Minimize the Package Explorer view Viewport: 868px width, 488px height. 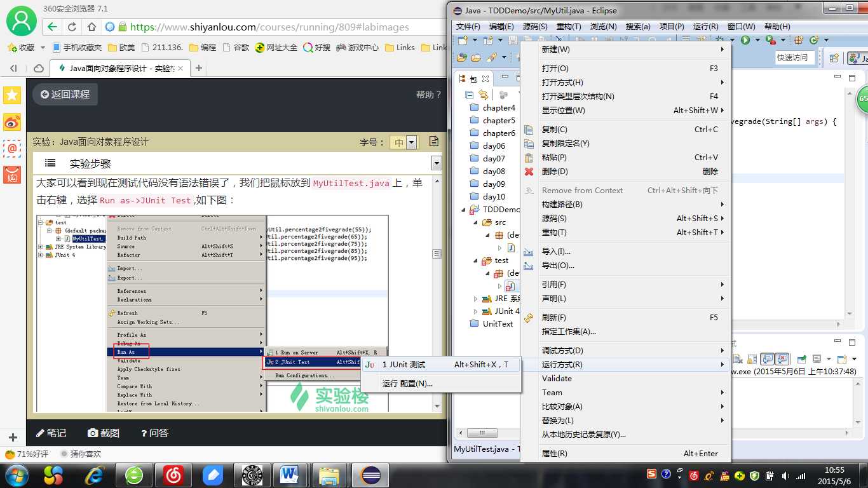pos(505,78)
